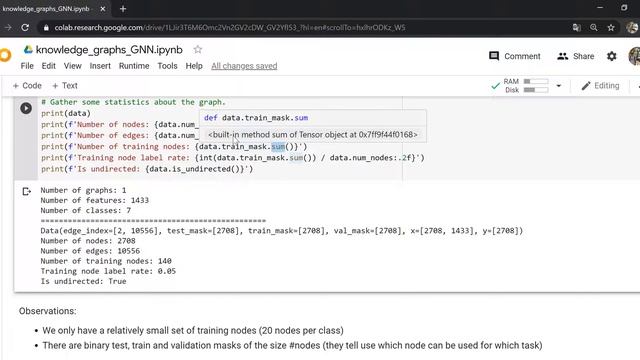Click output Training node label rate: 0.05
The height and width of the screenshot is (360, 640).
[x=108, y=271]
